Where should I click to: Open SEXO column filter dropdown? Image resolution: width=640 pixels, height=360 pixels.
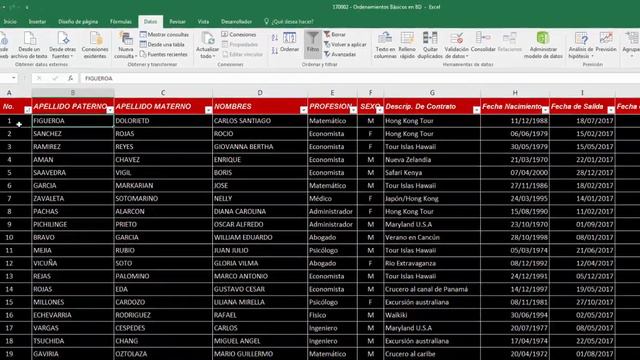click(x=380, y=110)
